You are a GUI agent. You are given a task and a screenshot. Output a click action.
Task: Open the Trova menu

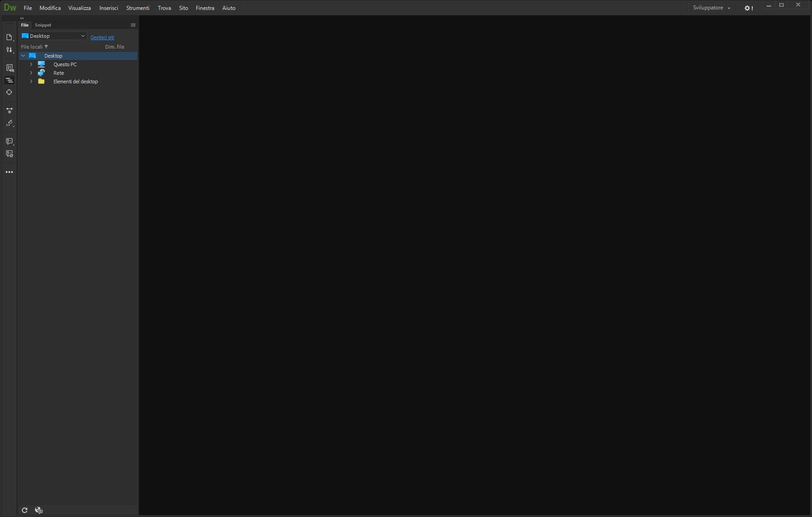(164, 8)
